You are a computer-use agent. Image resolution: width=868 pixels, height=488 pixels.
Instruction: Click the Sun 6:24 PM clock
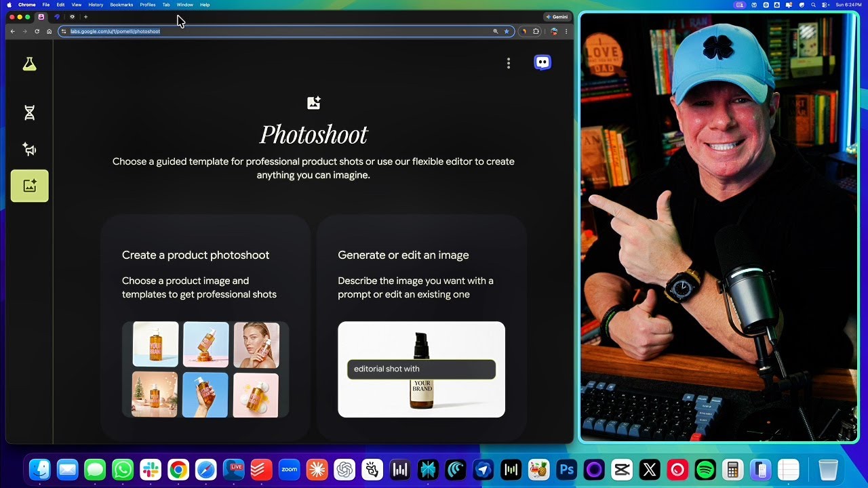848,5
